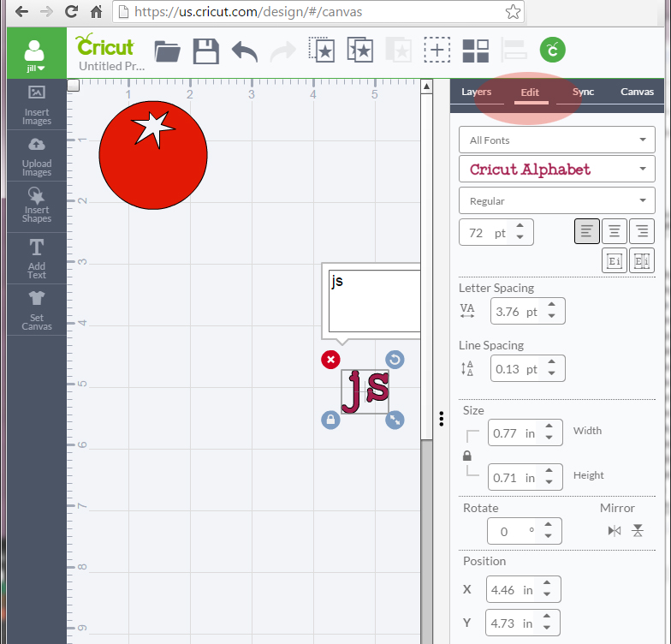Viewport: 671px width, 644px height.
Task: Click the green Cricut Go button
Action: click(x=553, y=51)
